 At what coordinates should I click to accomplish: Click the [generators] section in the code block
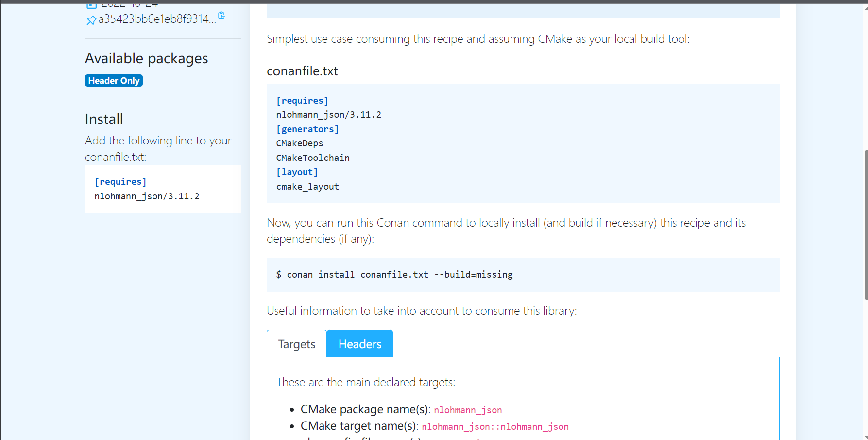(307, 129)
